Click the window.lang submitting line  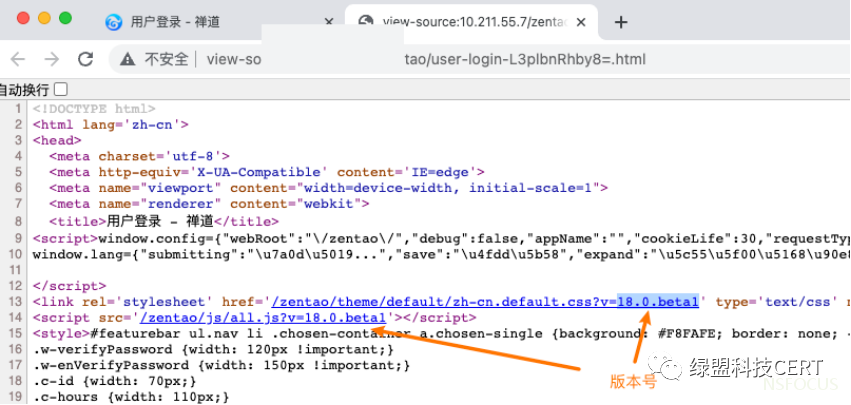(441, 254)
